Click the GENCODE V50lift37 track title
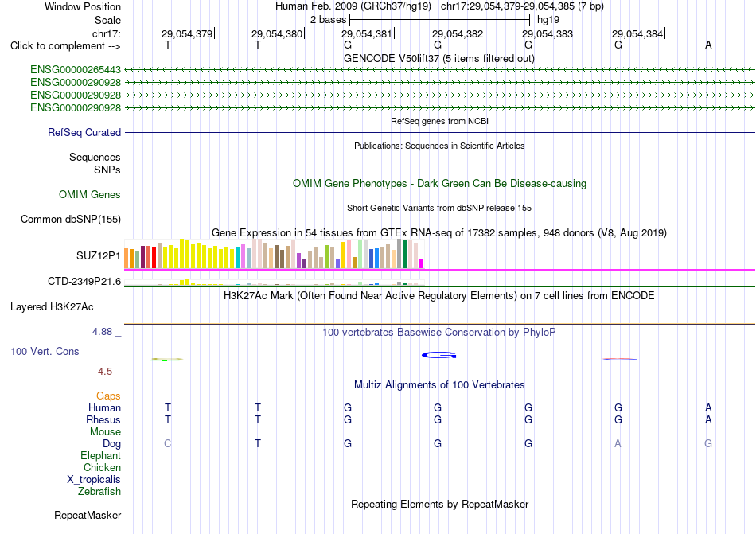This screenshot has width=756, height=534. pos(439,59)
